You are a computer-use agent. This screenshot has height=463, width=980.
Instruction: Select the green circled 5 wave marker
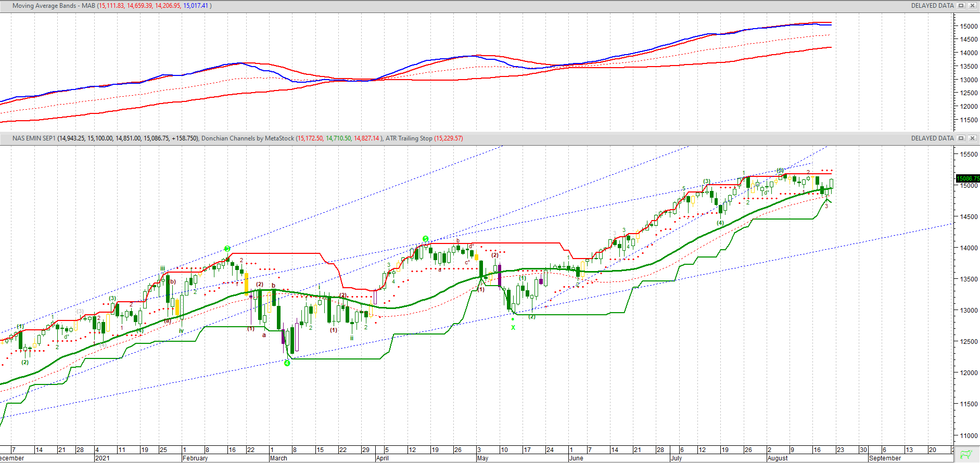(x=425, y=239)
